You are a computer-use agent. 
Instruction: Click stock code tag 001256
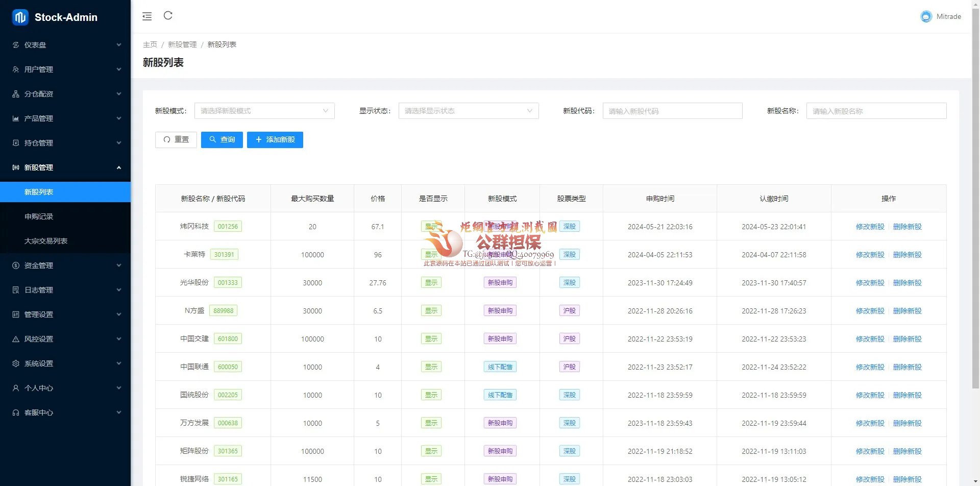[x=228, y=227]
